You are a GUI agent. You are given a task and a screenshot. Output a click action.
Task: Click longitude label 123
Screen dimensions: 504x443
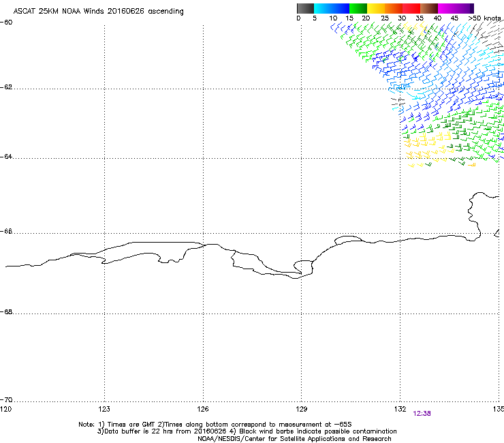pyautogui.click(x=104, y=409)
